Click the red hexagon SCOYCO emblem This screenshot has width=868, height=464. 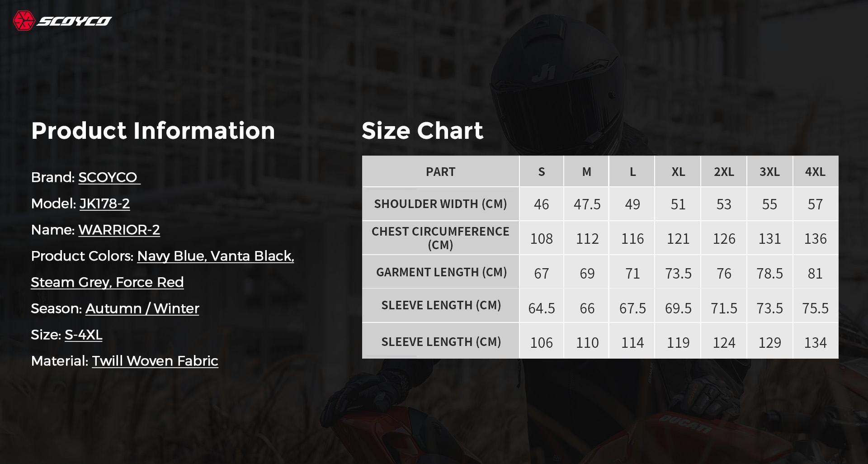pos(24,21)
